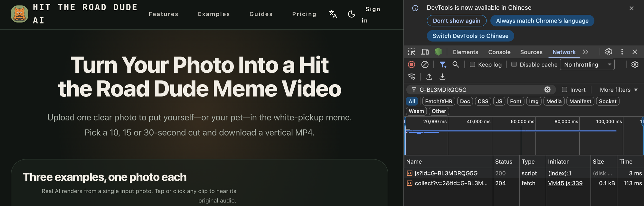Enable the Disable cache checkbox
This screenshot has height=206, width=644.
(x=514, y=64)
